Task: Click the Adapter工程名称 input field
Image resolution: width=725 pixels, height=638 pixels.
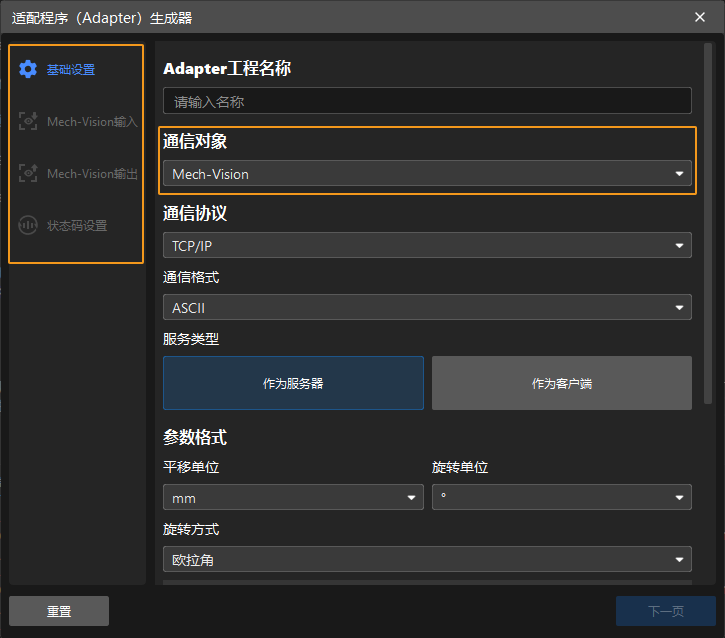Action: point(427,101)
